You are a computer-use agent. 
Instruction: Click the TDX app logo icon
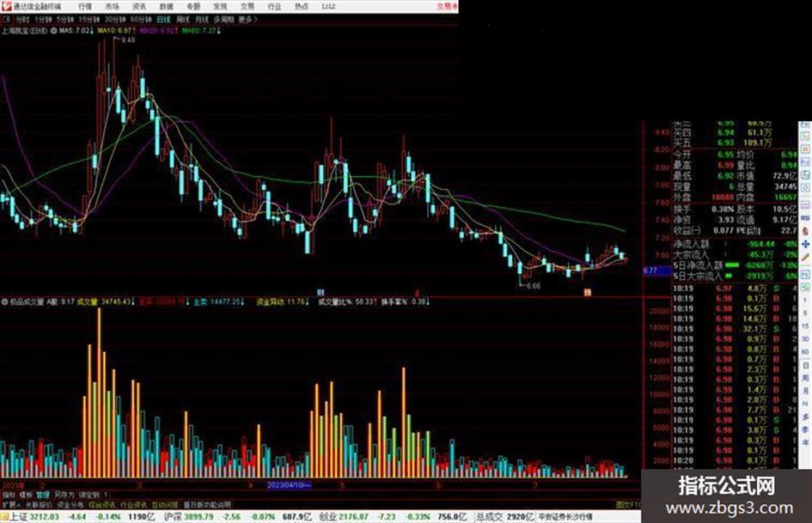point(6,6)
